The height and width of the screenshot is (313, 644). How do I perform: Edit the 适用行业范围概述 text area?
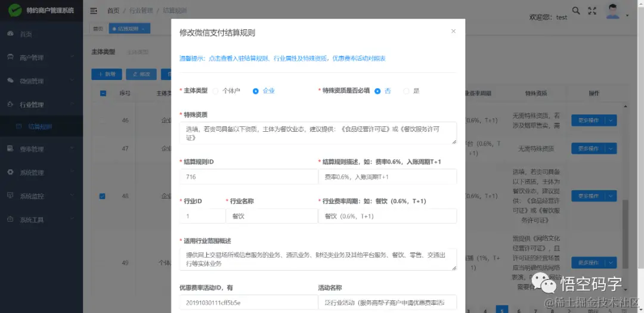tap(318, 259)
